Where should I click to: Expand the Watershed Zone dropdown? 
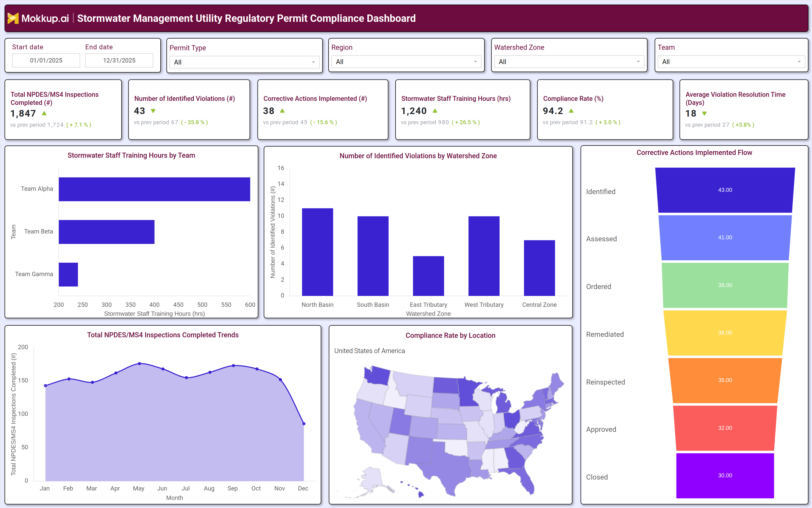(569, 62)
